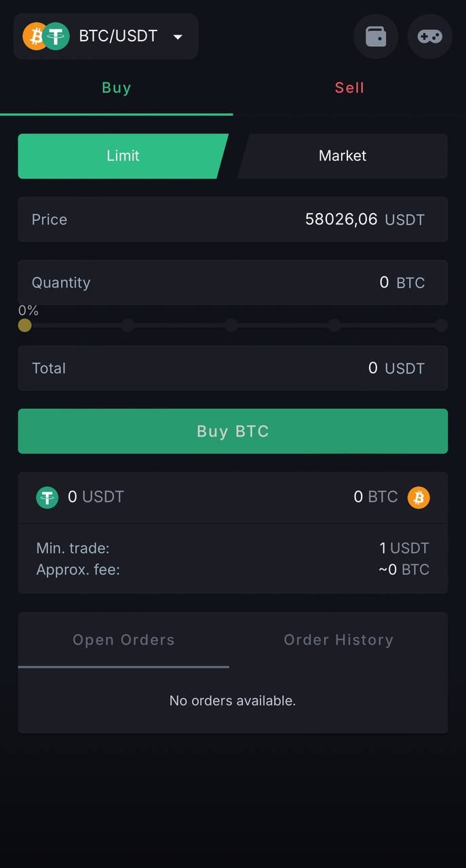This screenshot has width=466, height=868.
Task: Open the game controller icon
Action: pos(430,36)
